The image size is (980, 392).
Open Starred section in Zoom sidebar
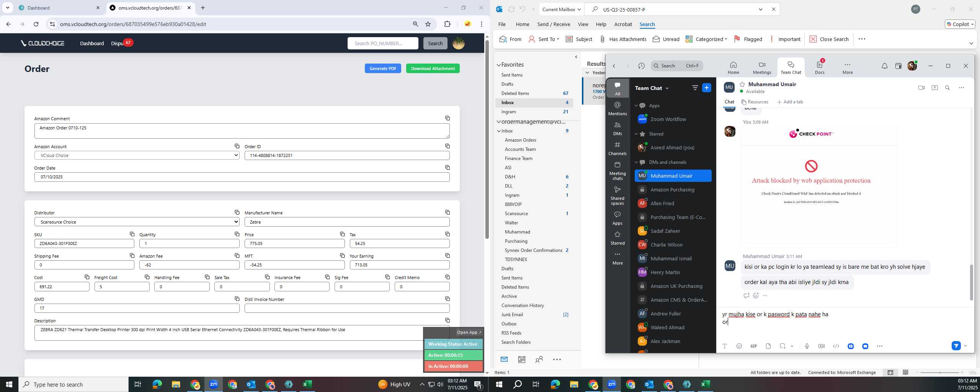[617, 238]
